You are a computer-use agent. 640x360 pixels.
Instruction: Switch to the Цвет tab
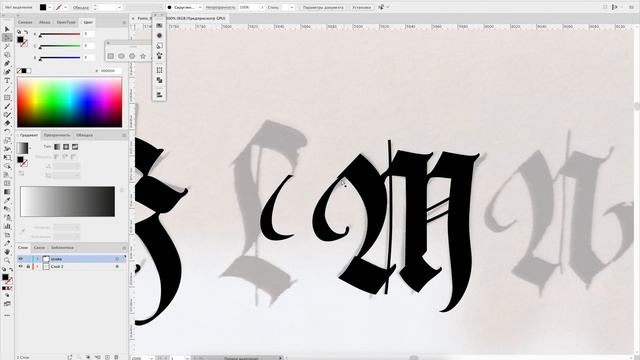87,22
